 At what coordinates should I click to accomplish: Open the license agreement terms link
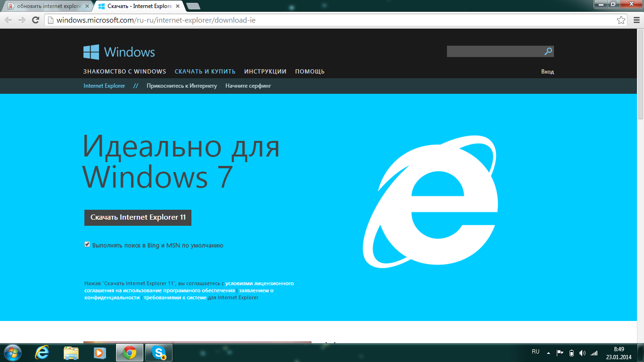189,287
